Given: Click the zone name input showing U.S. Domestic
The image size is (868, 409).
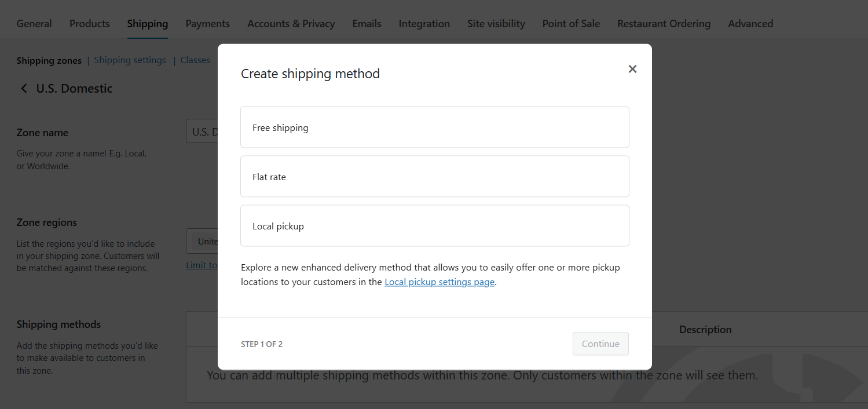Looking at the screenshot, I should coord(202,131).
